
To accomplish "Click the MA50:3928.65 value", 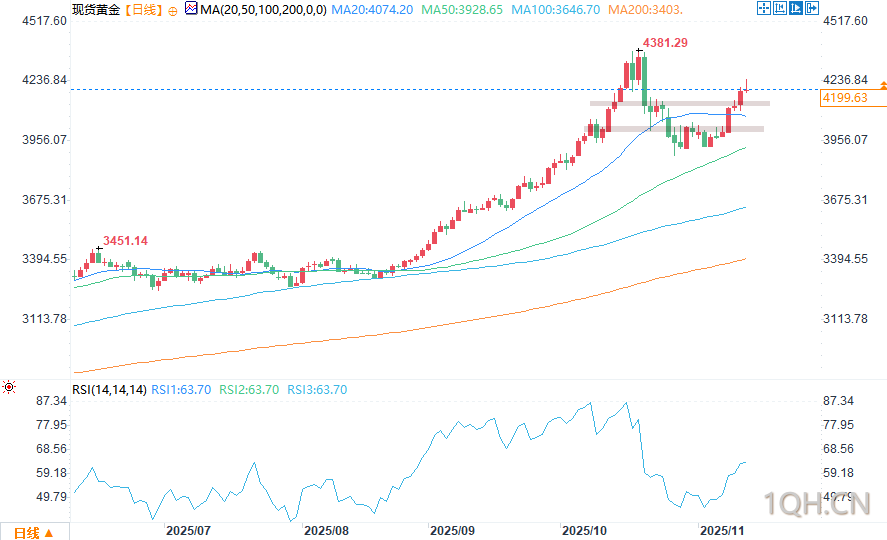I will point(462,10).
